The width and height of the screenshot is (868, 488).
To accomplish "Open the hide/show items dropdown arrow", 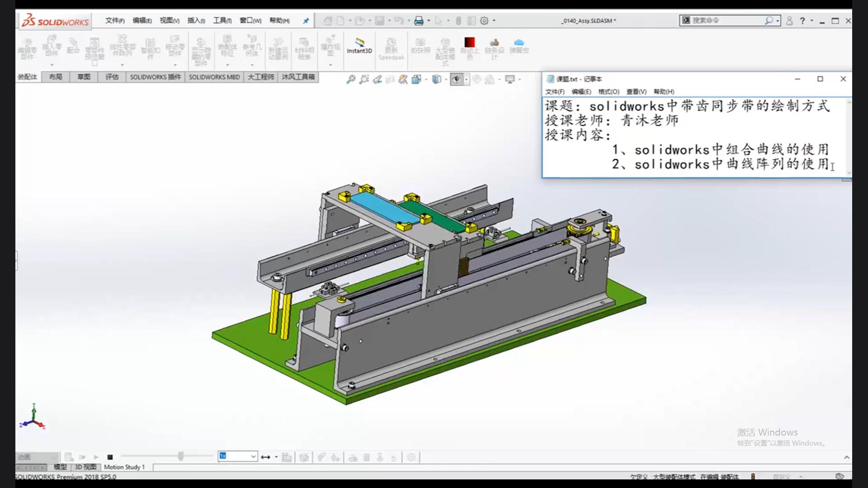I will point(467,80).
